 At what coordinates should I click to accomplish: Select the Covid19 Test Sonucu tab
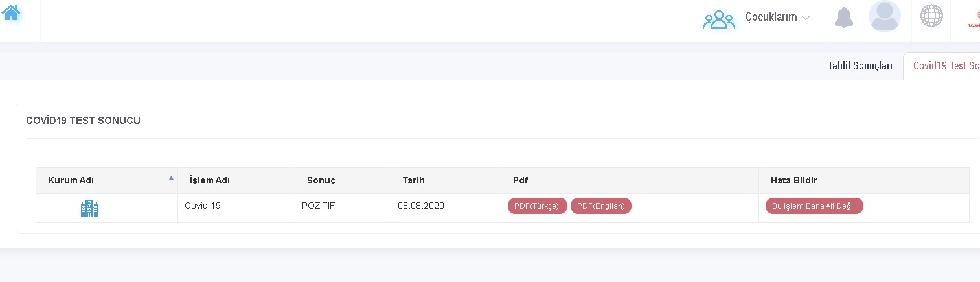click(x=946, y=65)
